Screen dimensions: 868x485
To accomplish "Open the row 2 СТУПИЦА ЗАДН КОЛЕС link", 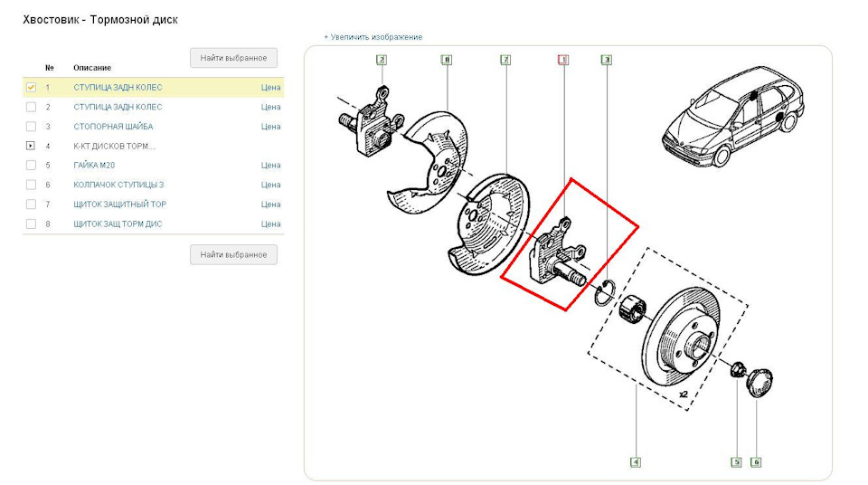I will [x=118, y=107].
